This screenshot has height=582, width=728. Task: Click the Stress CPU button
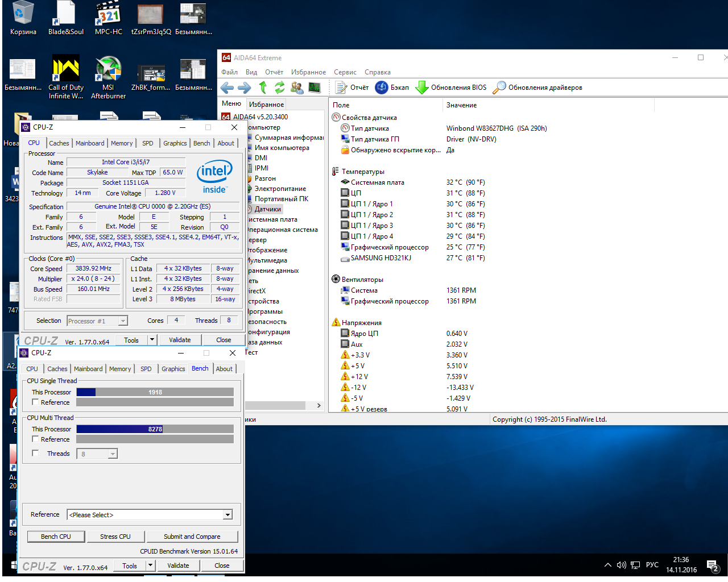115,537
